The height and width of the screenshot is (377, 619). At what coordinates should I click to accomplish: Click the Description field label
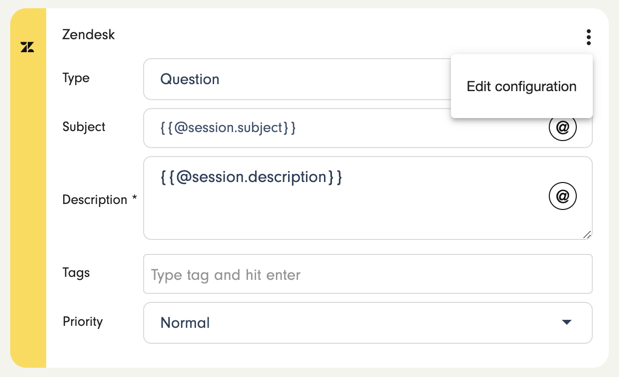tap(95, 199)
